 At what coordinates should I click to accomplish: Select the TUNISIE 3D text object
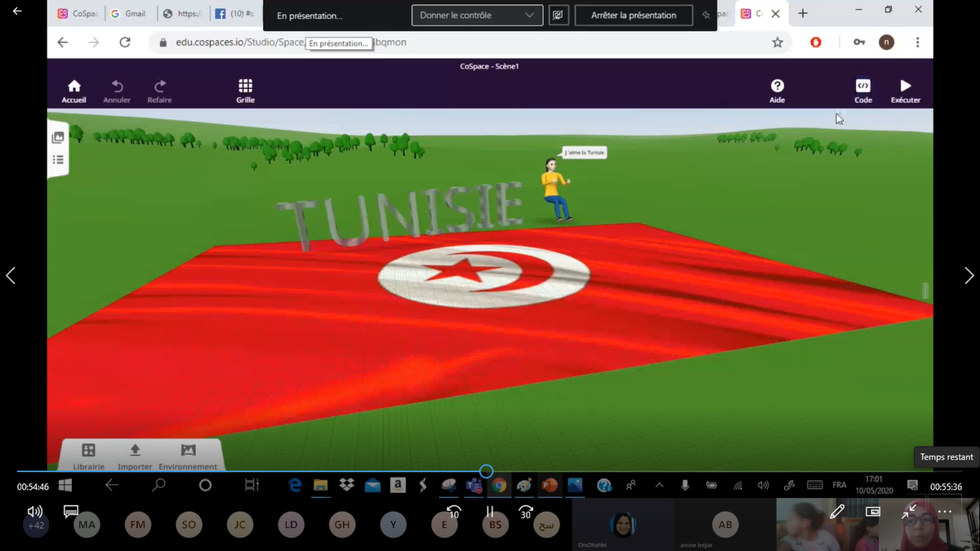point(400,214)
